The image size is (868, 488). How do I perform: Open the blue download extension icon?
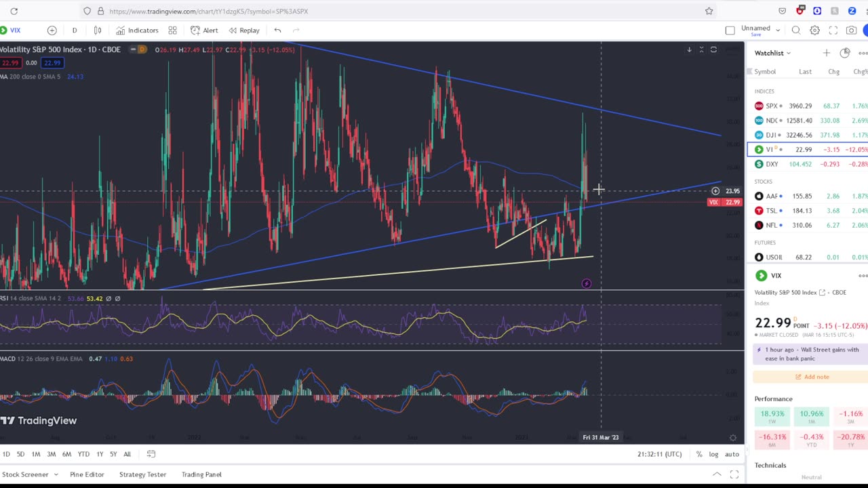pos(817,11)
